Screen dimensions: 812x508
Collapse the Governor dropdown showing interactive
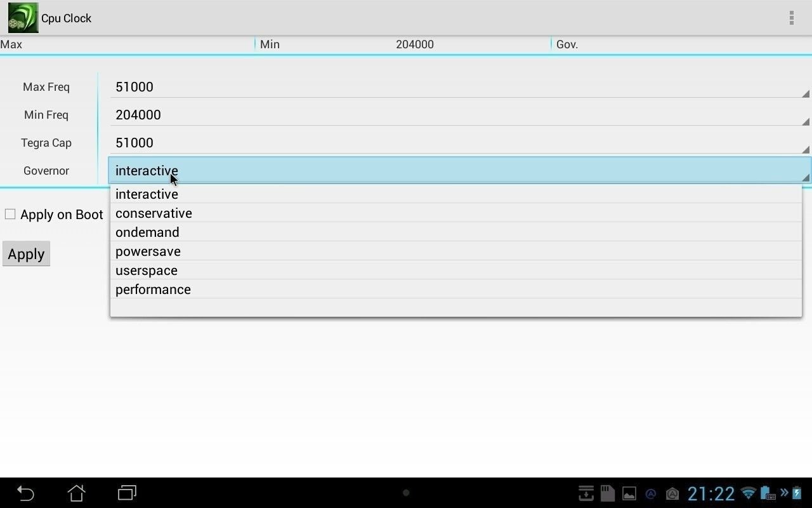[460, 170]
